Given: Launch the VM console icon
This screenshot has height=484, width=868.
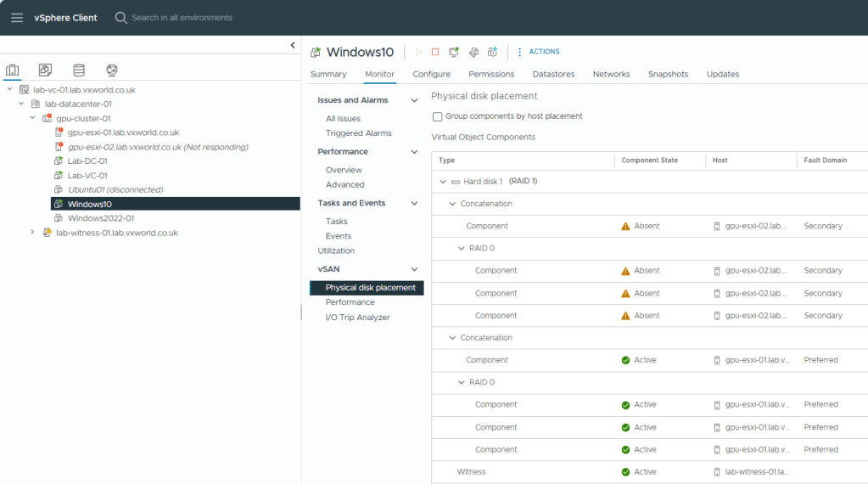Looking at the screenshot, I should tap(454, 52).
